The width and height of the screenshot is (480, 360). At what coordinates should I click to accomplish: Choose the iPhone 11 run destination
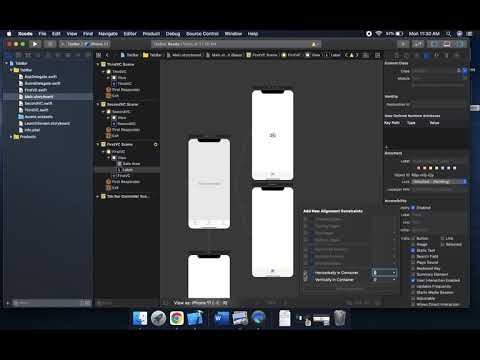coord(97,44)
